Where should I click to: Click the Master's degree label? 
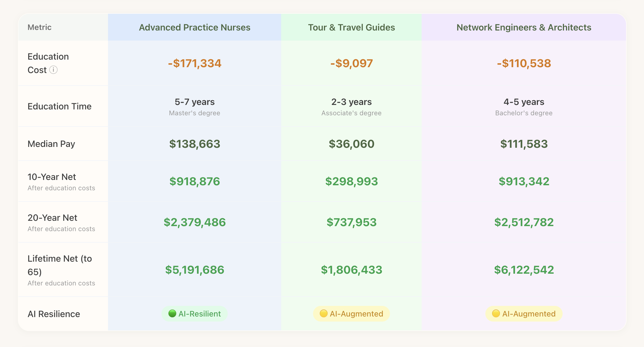[x=194, y=113]
